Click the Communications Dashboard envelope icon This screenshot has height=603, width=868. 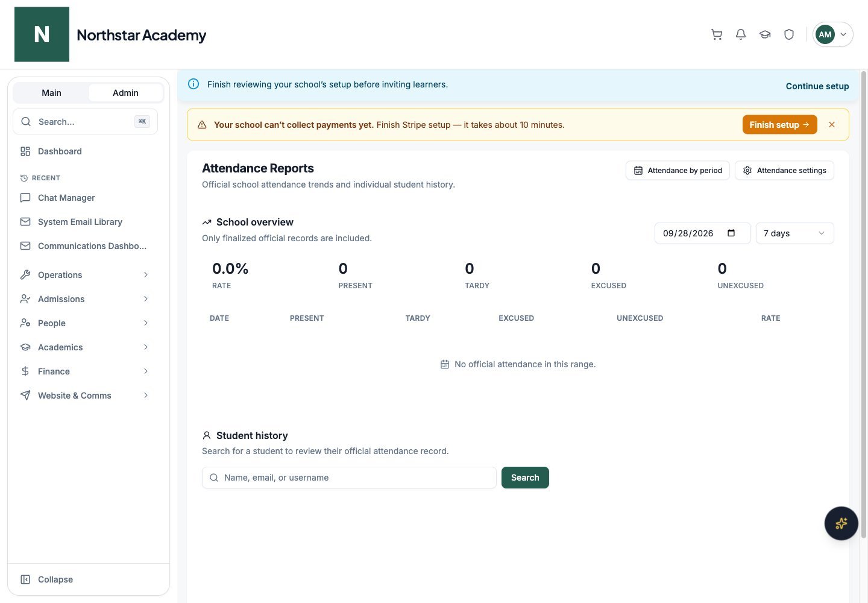click(25, 246)
